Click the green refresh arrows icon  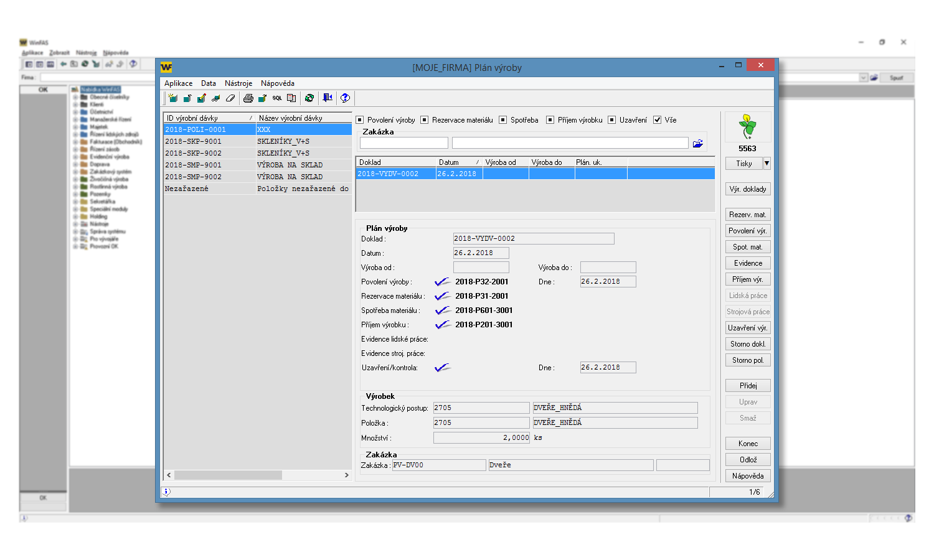click(x=309, y=98)
